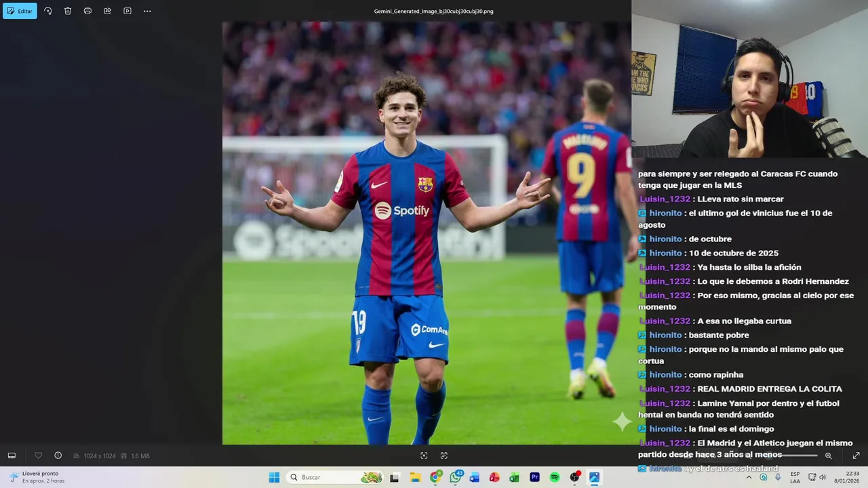This screenshot has width=868, height=488.
Task: Click the streamer webcam video
Action: [749, 79]
